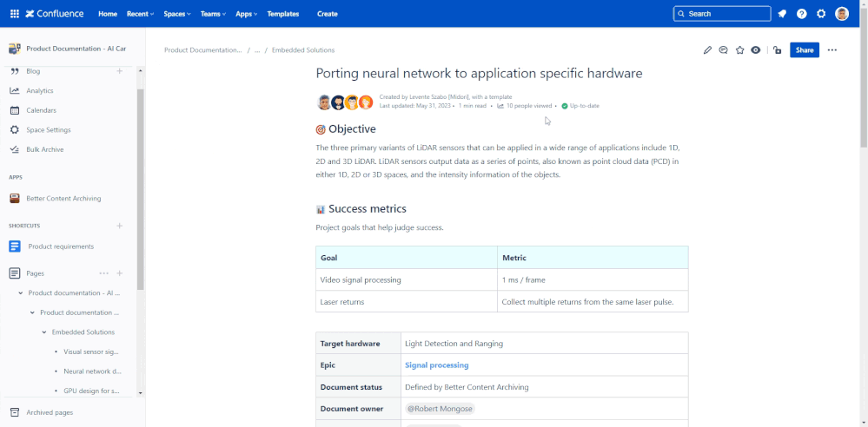
Task: Click Embedded Solutions breadcrumb
Action: tap(303, 49)
